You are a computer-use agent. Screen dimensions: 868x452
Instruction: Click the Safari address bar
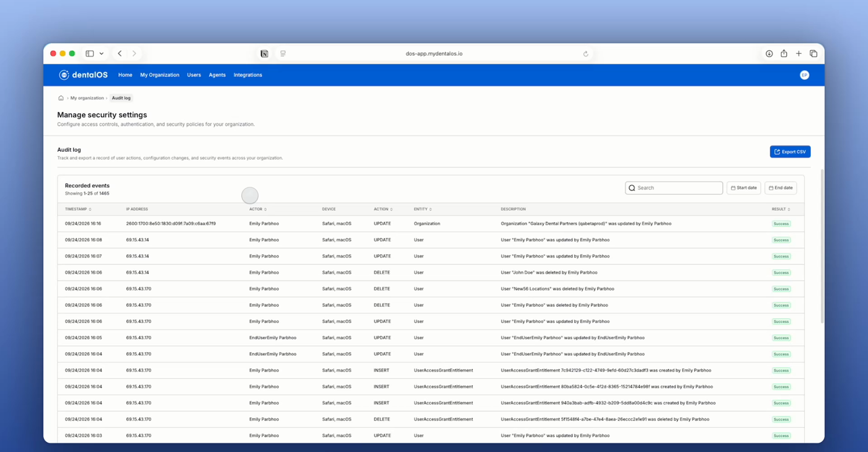(434, 54)
